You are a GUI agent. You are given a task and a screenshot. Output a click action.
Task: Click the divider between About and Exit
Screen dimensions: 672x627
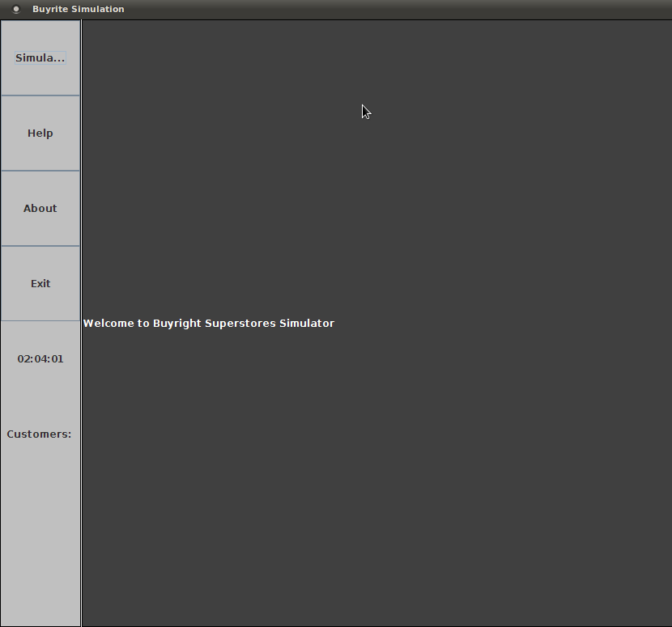[40, 246]
